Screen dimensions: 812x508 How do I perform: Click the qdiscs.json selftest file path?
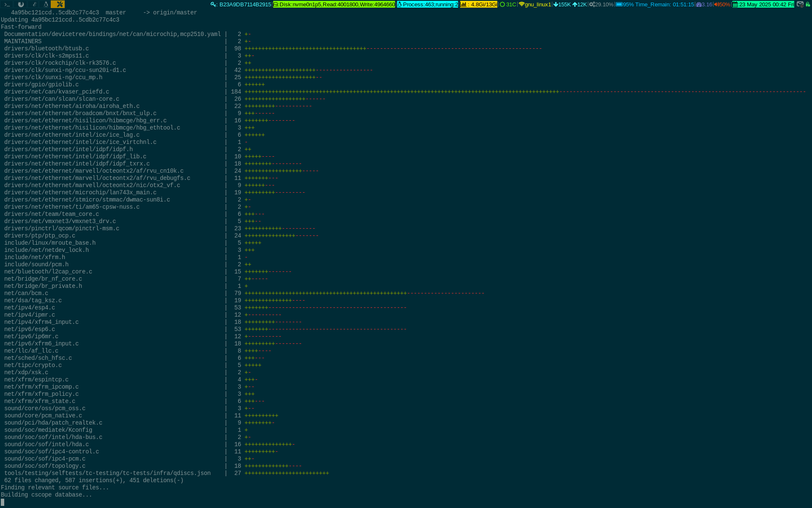coord(107,473)
